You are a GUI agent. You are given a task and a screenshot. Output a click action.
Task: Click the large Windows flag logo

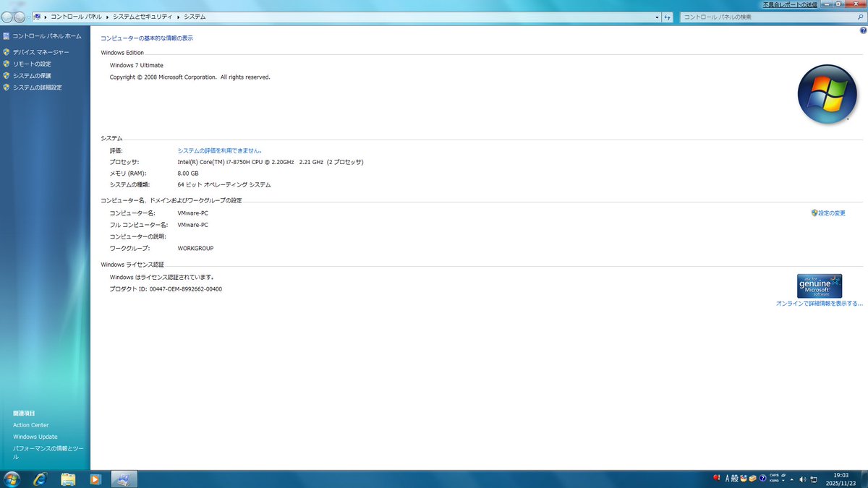pyautogui.click(x=827, y=93)
